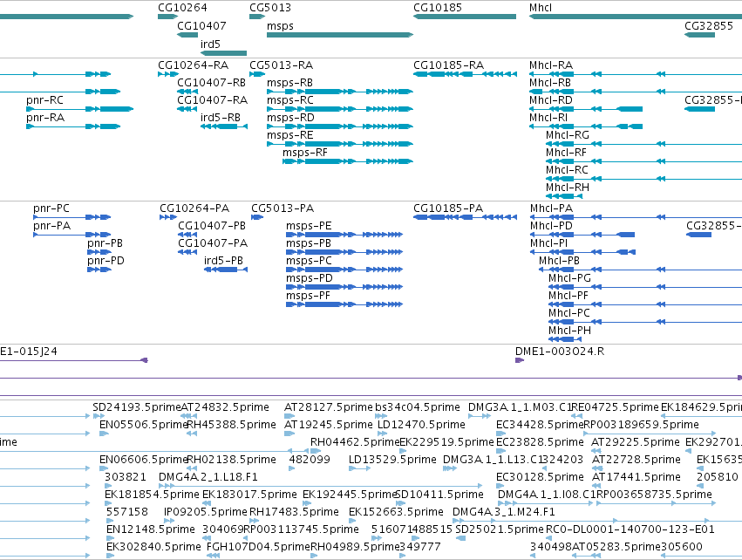This screenshot has height=560, width=742.
Task: Click protein msps-PF label
Action: click(308, 296)
